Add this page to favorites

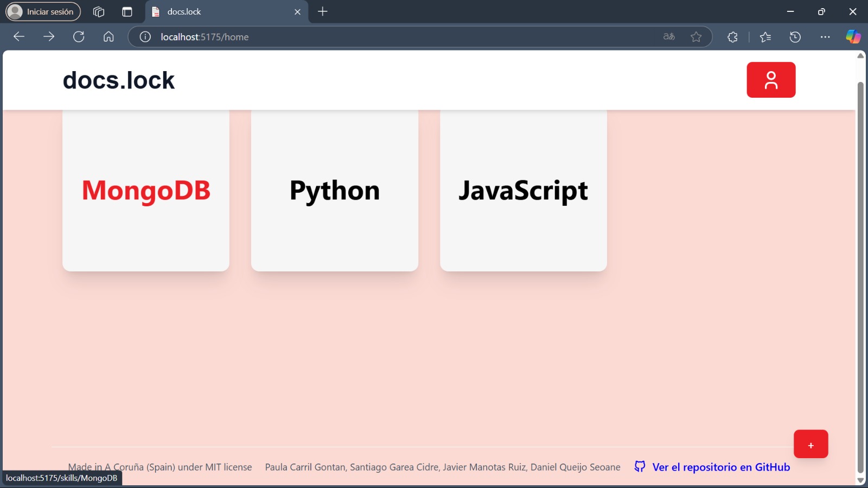click(x=696, y=37)
